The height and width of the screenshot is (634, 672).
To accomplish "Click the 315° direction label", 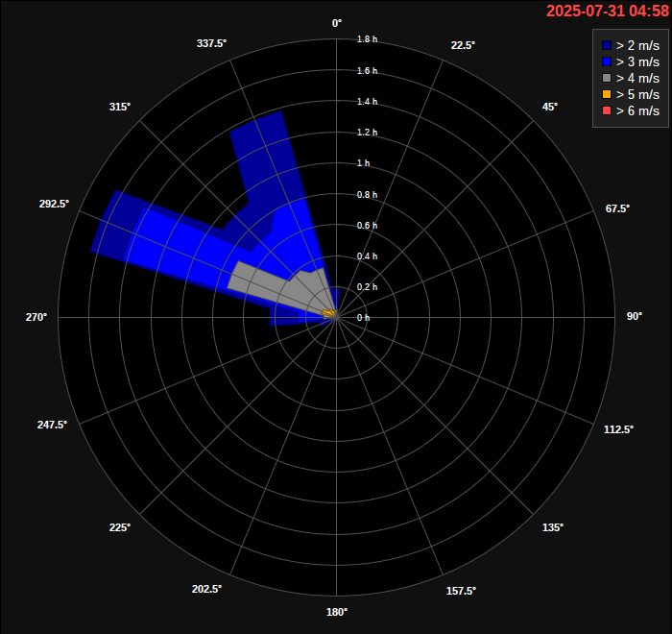I will point(120,107).
